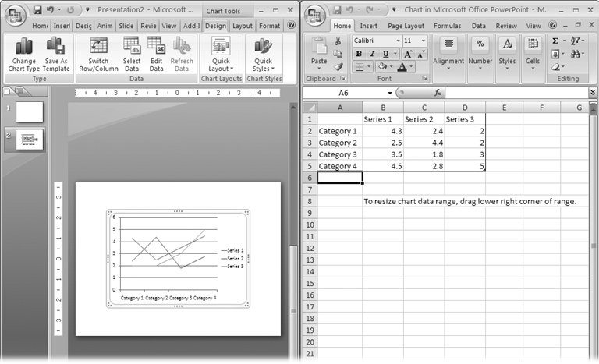599x364 pixels.
Task: Click the Copy icon in Excel clipboard
Action: click(338, 54)
